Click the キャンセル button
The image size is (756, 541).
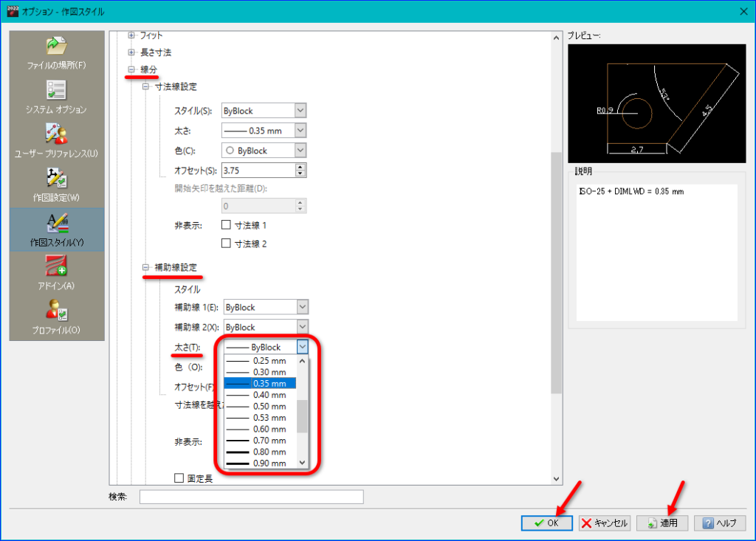click(605, 523)
